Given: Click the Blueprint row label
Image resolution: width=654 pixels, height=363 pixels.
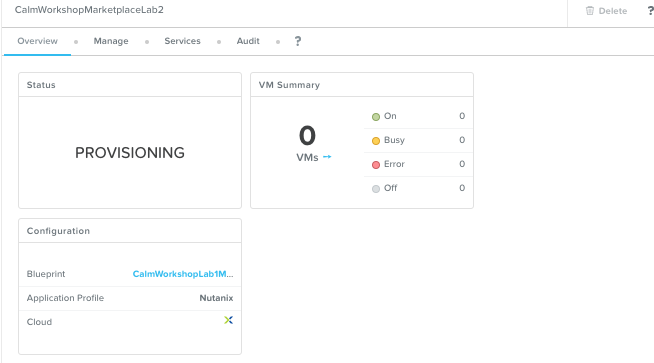Looking at the screenshot, I should [46, 274].
